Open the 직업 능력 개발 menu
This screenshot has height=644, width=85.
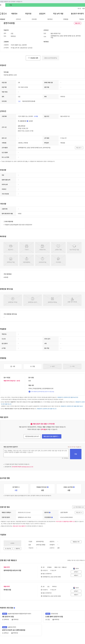pyautogui.click(x=58, y=14)
